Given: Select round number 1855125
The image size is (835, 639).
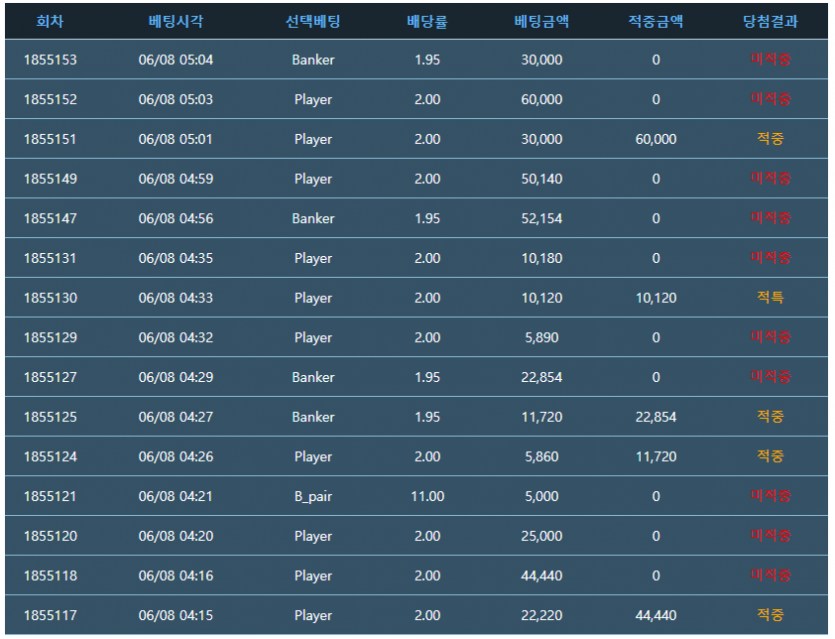Looking at the screenshot, I should (x=50, y=417).
